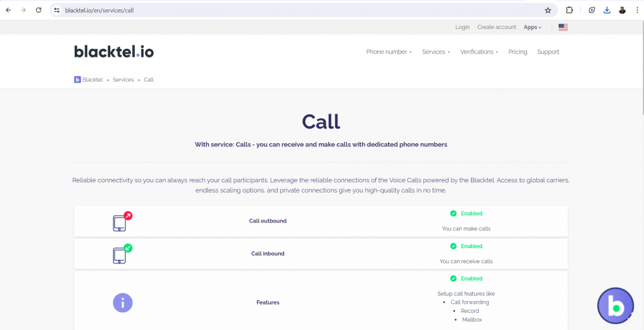Click the browser forward arrow
This screenshot has width=644, height=330.
pyautogui.click(x=23, y=11)
